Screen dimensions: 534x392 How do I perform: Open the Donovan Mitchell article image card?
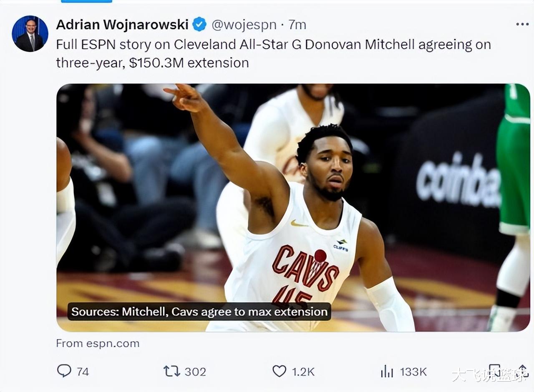coord(293,208)
